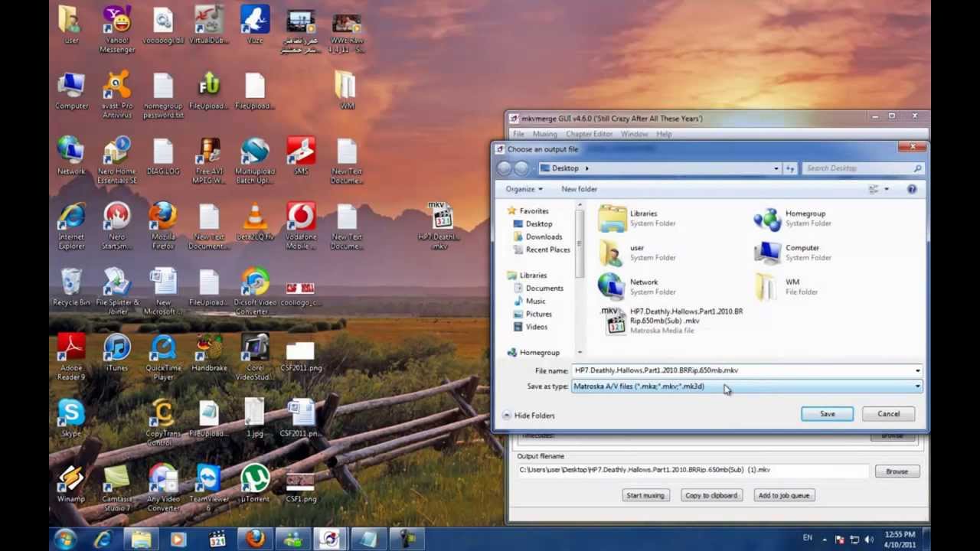Open the Window menu in mkvmerge GUI
The image size is (980, 551).
click(634, 134)
